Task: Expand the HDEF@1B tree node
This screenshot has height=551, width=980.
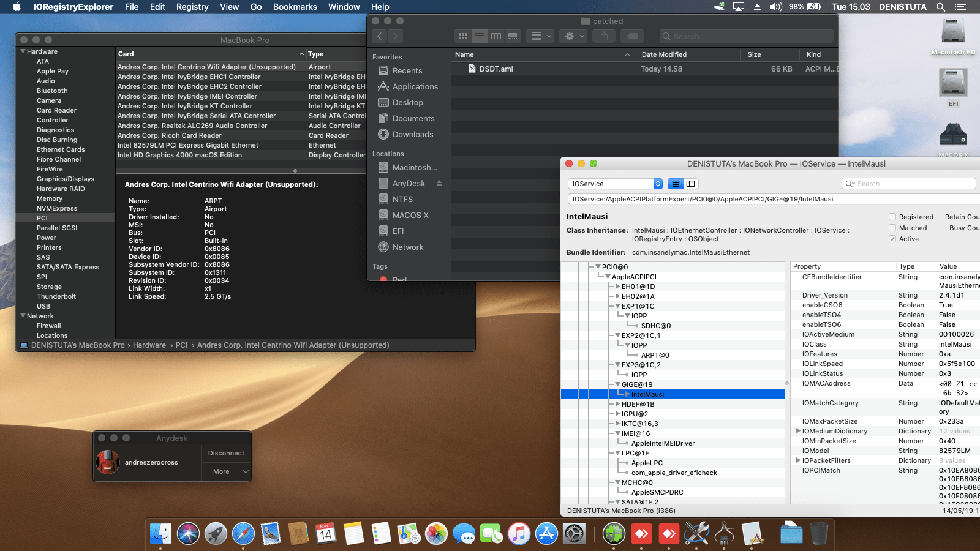Action: coord(617,404)
